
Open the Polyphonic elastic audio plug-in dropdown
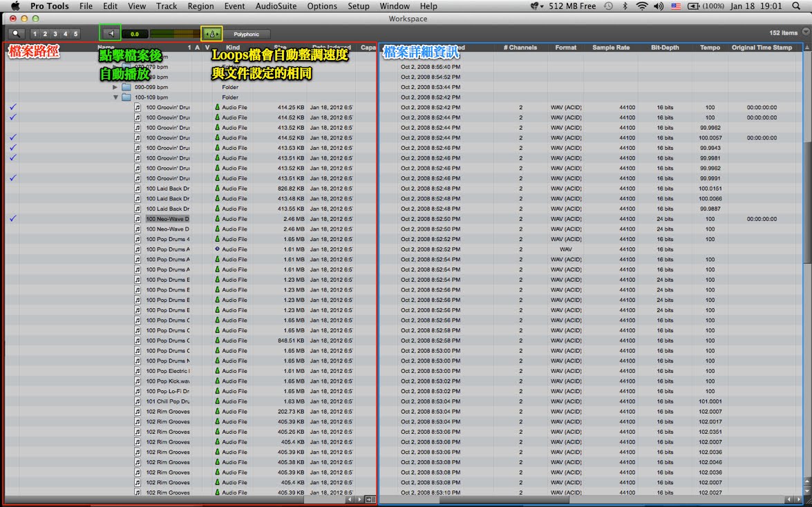pyautogui.click(x=247, y=34)
